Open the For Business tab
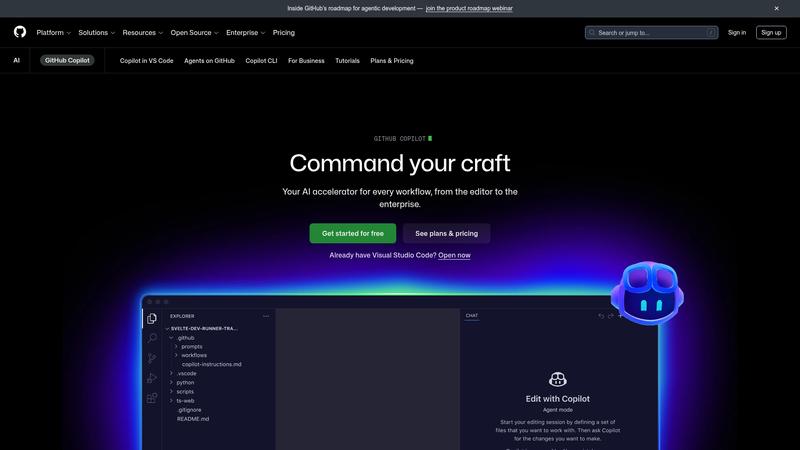 coord(306,61)
